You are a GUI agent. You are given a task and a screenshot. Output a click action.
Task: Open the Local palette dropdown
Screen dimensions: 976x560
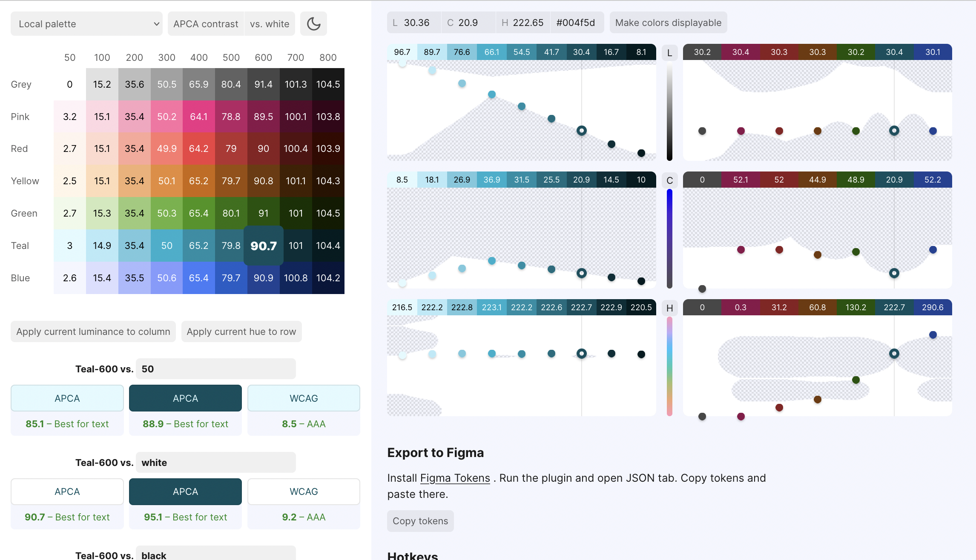click(86, 24)
